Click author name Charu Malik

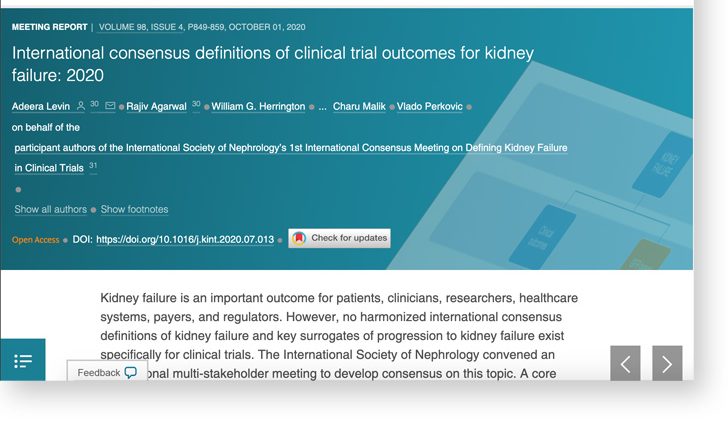click(x=360, y=107)
